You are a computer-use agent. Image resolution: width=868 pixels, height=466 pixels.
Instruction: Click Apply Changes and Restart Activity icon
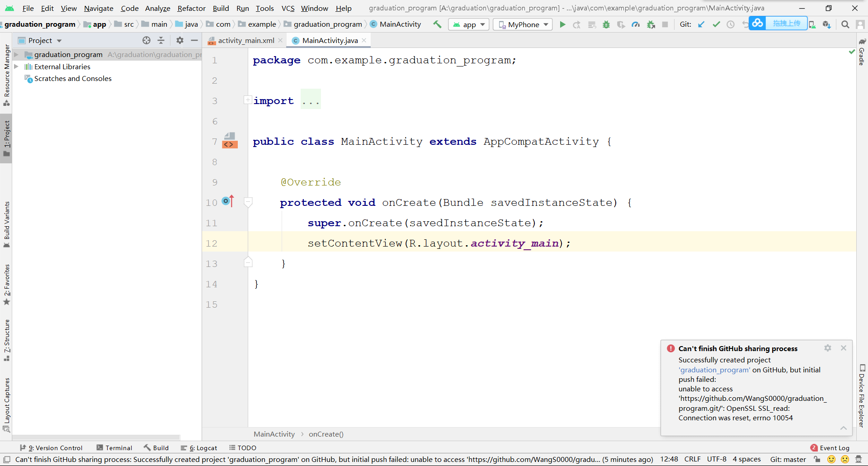[x=577, y=24]
